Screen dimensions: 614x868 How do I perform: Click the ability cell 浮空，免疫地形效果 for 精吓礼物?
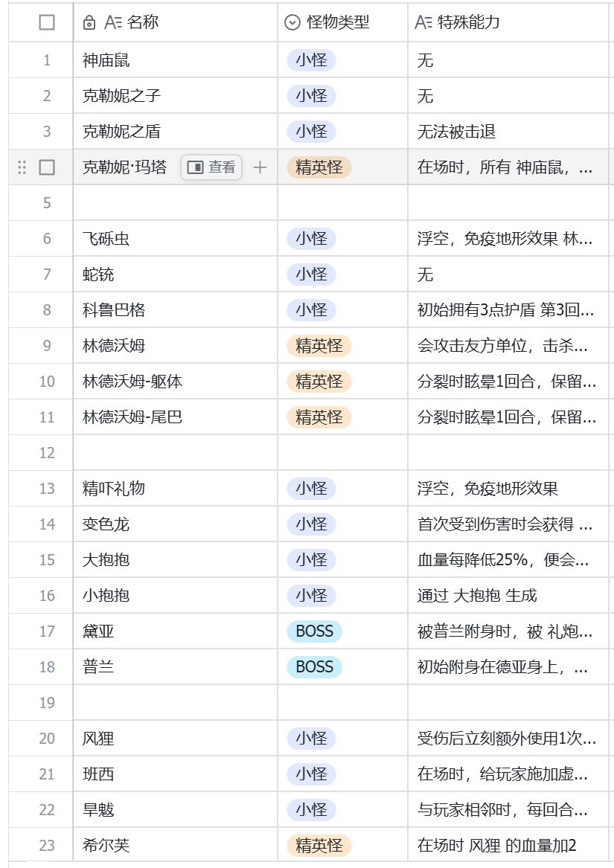(508, 488)
